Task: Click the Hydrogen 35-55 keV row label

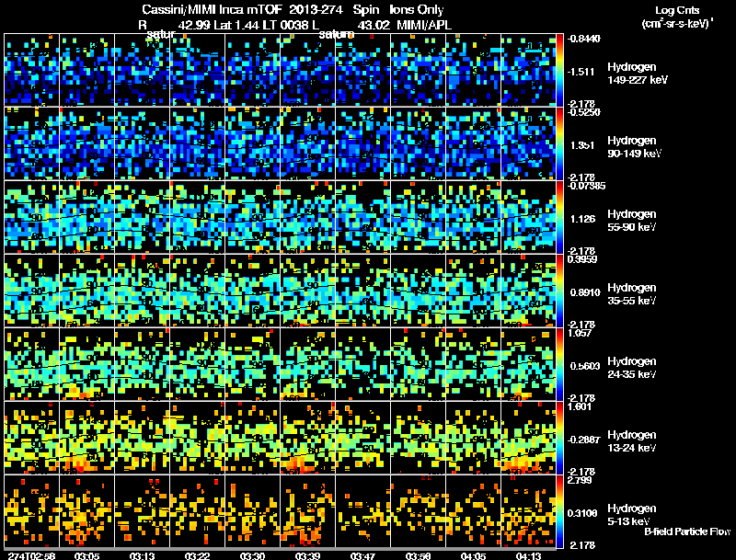Action: [x=632, y=294]
